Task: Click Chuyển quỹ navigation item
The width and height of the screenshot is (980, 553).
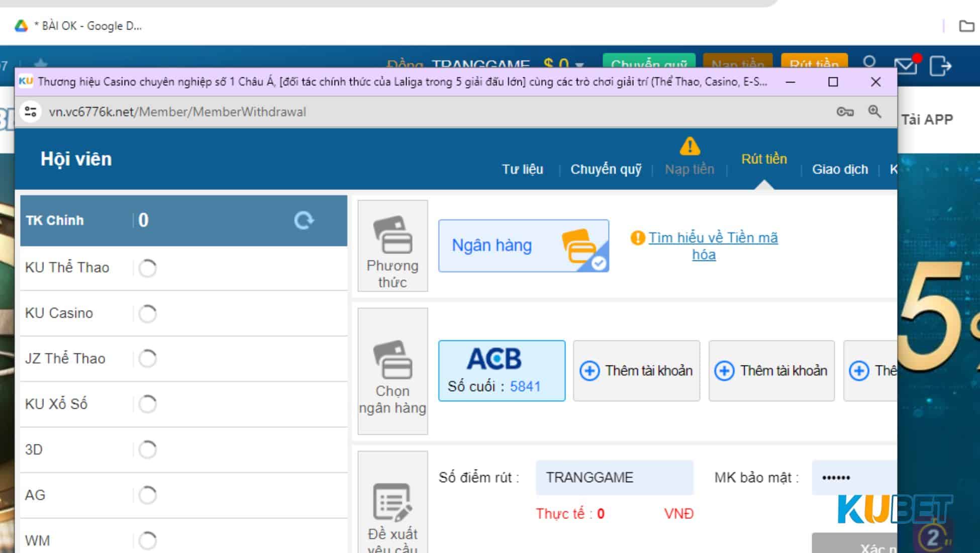Action: click(x=606, y=168)
